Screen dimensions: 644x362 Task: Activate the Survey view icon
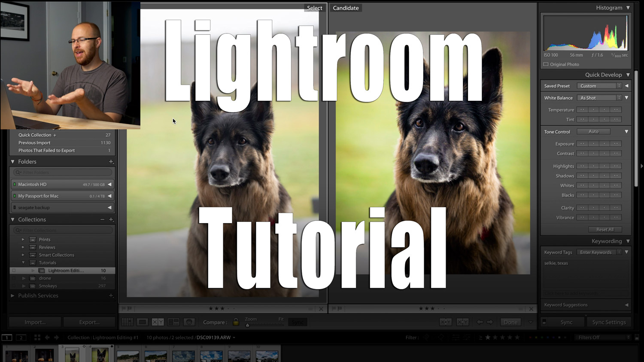[173, 322]
